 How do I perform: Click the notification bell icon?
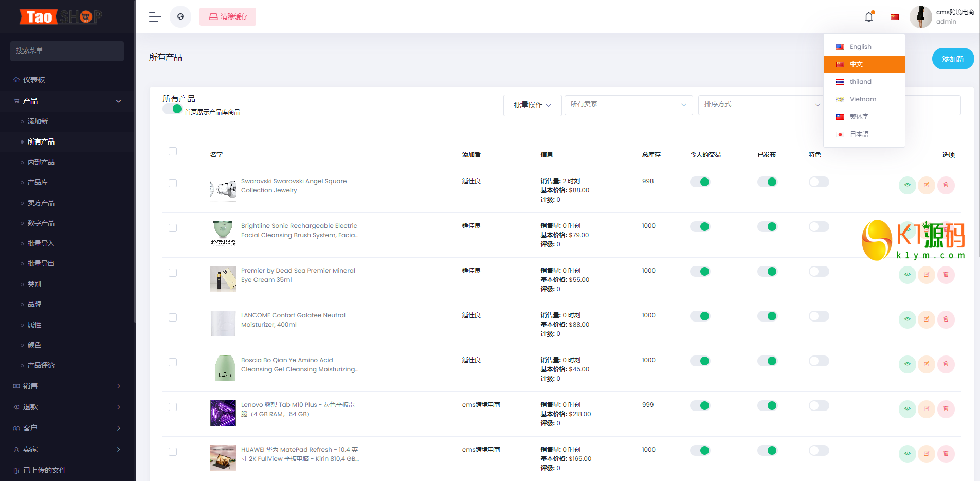868,17
